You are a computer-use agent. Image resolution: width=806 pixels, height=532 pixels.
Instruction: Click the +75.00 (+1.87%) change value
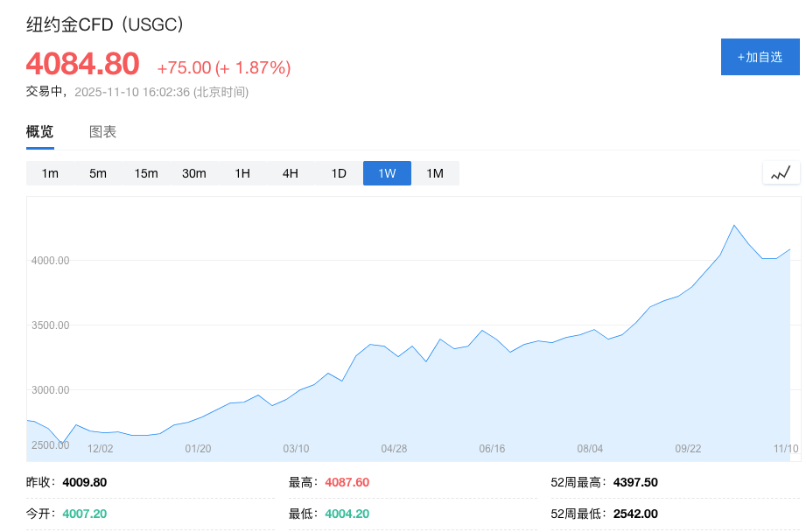[x=224, y=67]
